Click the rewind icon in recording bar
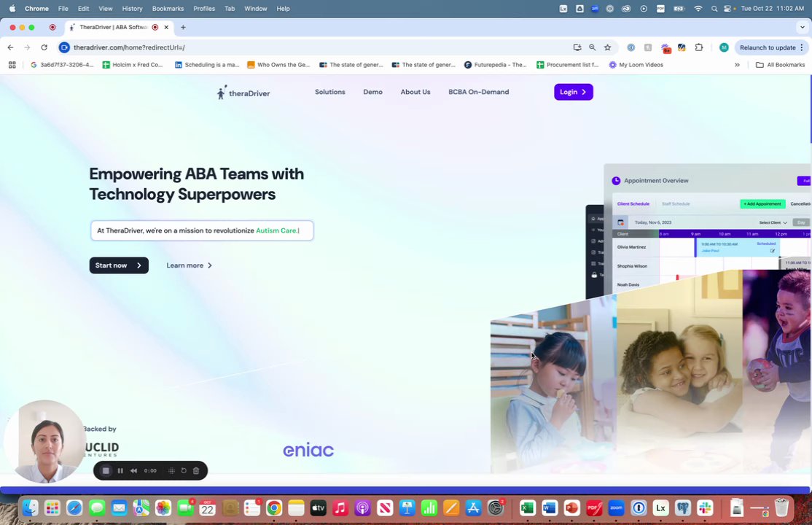Viewport: 812px width, 525px height. (x=133, y=470)
